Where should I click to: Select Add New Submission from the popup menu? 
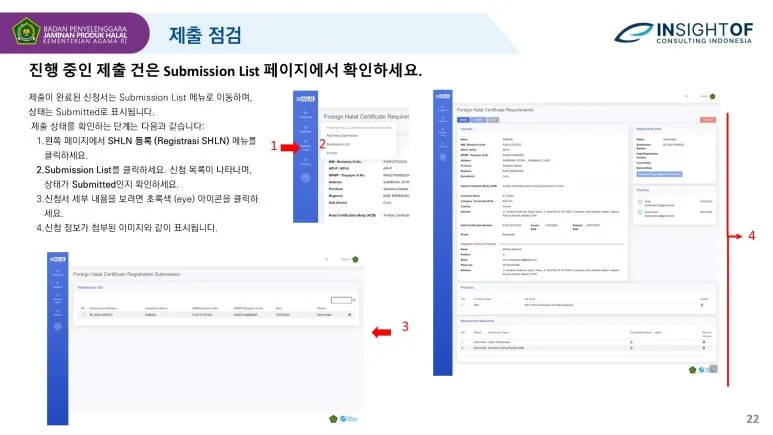point(339,135)
